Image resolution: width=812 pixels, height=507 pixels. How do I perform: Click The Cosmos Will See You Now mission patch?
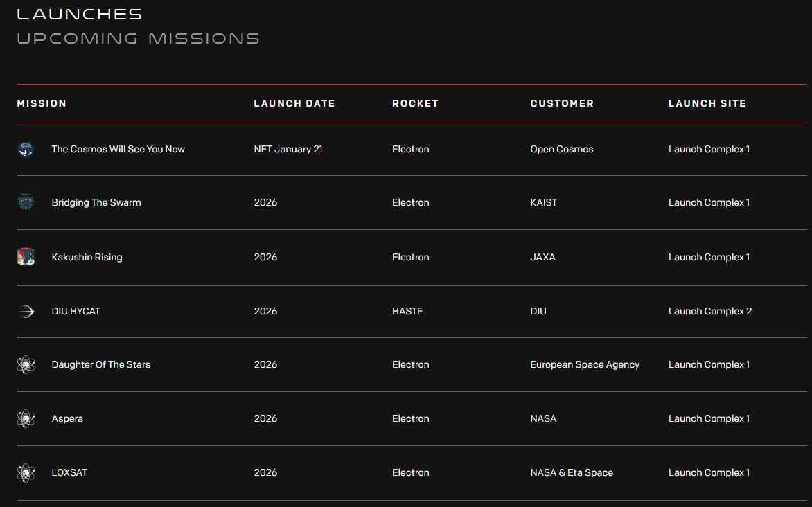tap(26, 149)
